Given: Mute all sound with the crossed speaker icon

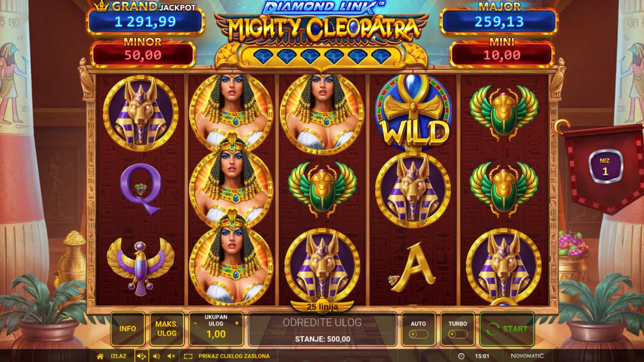Looking at the screenshot, I should coord(171,356).
